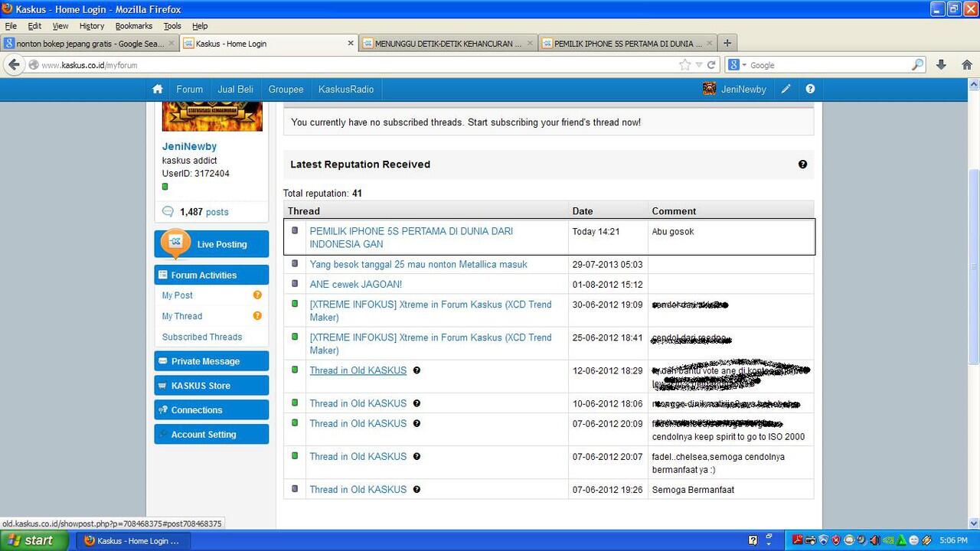This screenshot has height=551, width=980.
Task: Open XTREME INFOKUS thread dated 30-06-2012
Action: pos(430,311)
